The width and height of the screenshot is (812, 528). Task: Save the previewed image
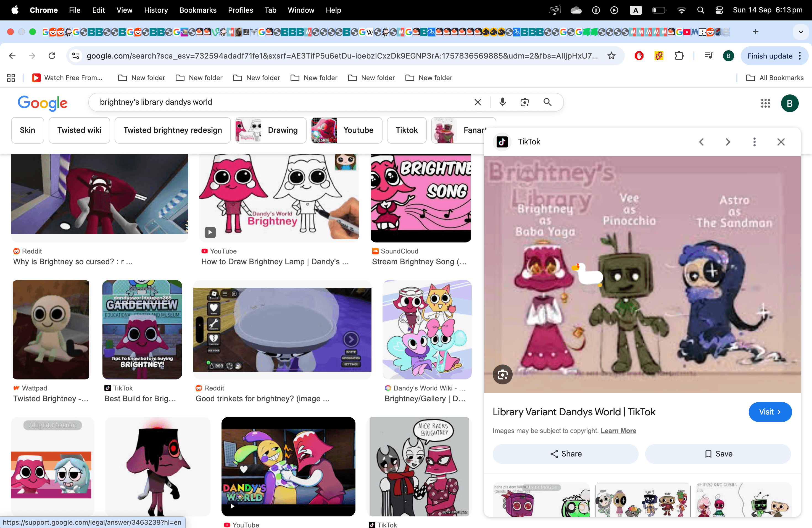coord(718,454)
